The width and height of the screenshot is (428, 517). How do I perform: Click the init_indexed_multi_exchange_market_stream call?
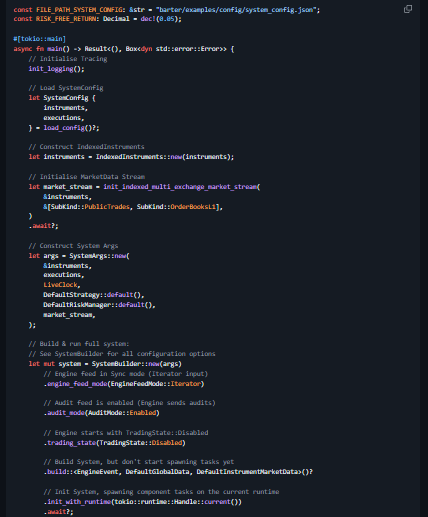[180, 187]
